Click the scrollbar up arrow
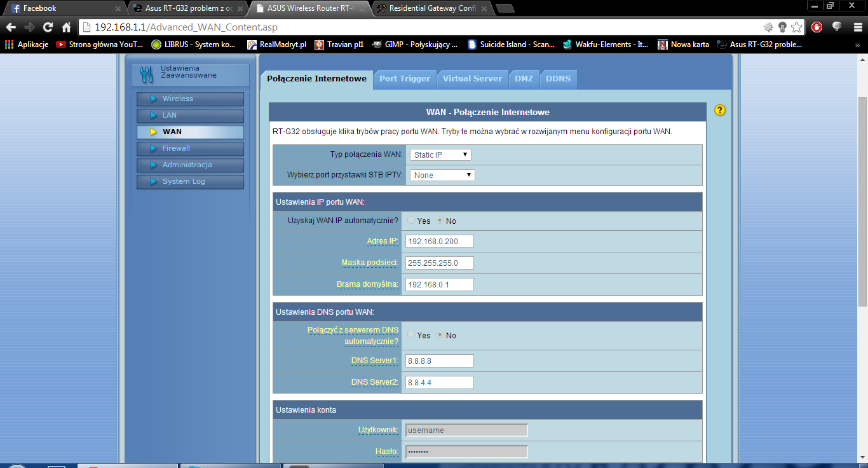This screenshot has width=868, height=468. click(862, 59)
